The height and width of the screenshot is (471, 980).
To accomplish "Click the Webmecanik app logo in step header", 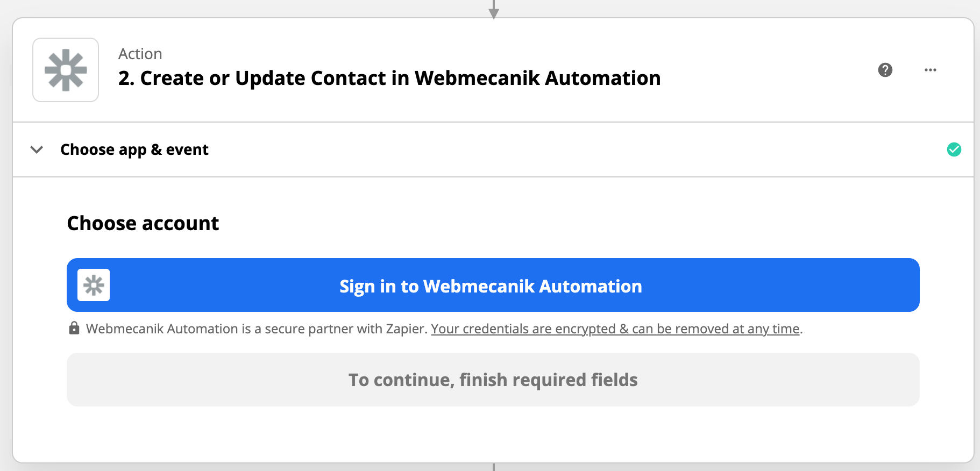I will click(66, 70).
